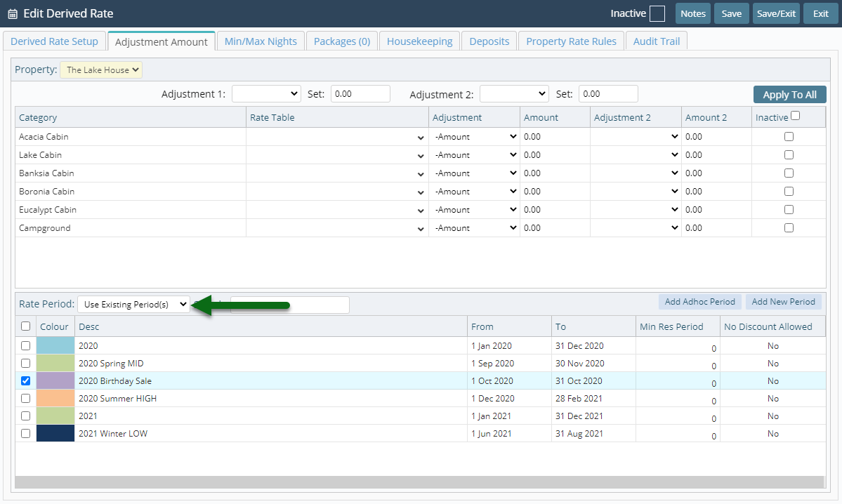This screenshot has height=504, width=842.
Task: Switch to the Housekeeping tab
Action: [x=419, y=41]
